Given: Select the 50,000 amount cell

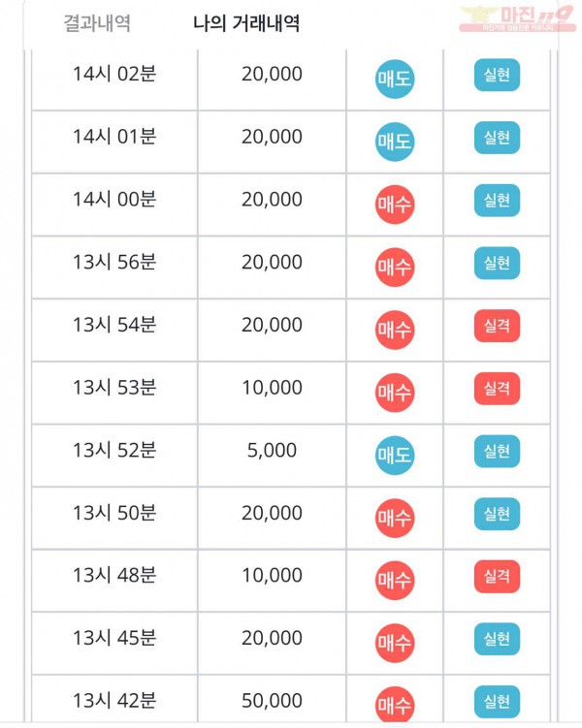Looking at the screenshot, I should (x=272, y=699).
